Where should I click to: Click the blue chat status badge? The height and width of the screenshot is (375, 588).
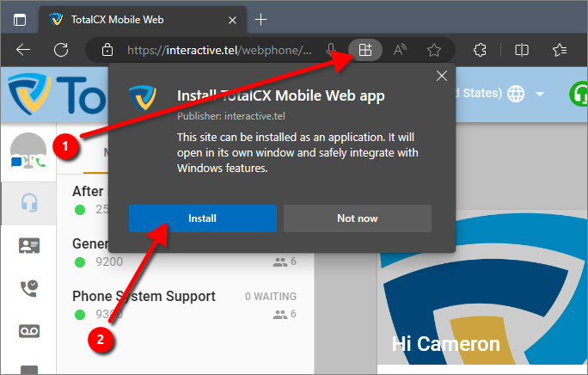click(x=16, y=163)
